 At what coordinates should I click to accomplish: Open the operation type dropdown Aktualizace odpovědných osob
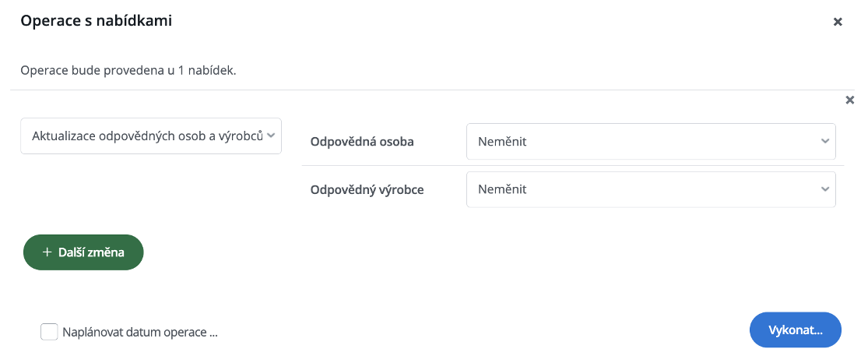click(151, 136)
